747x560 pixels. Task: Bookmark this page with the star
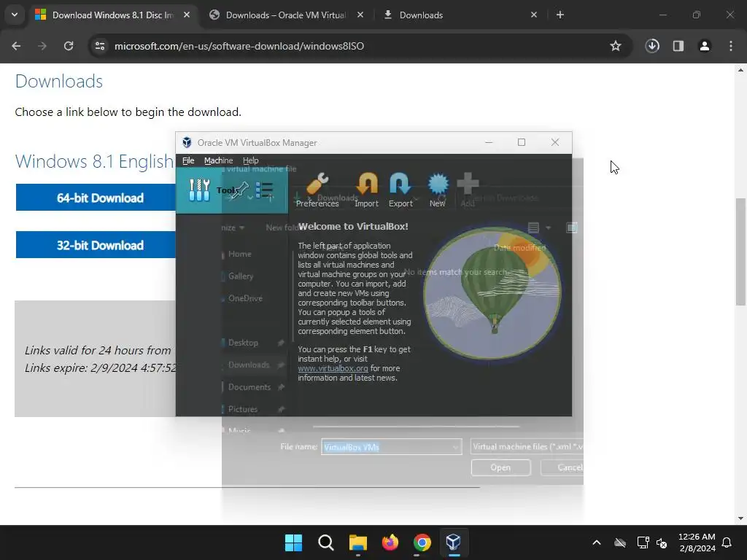pyautogui.click(x=616, y=46)
